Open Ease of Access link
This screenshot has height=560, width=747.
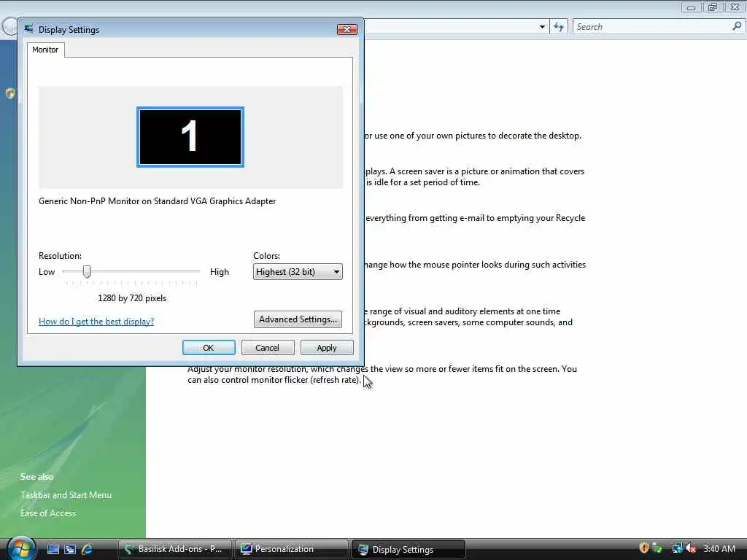pos(48,513)
